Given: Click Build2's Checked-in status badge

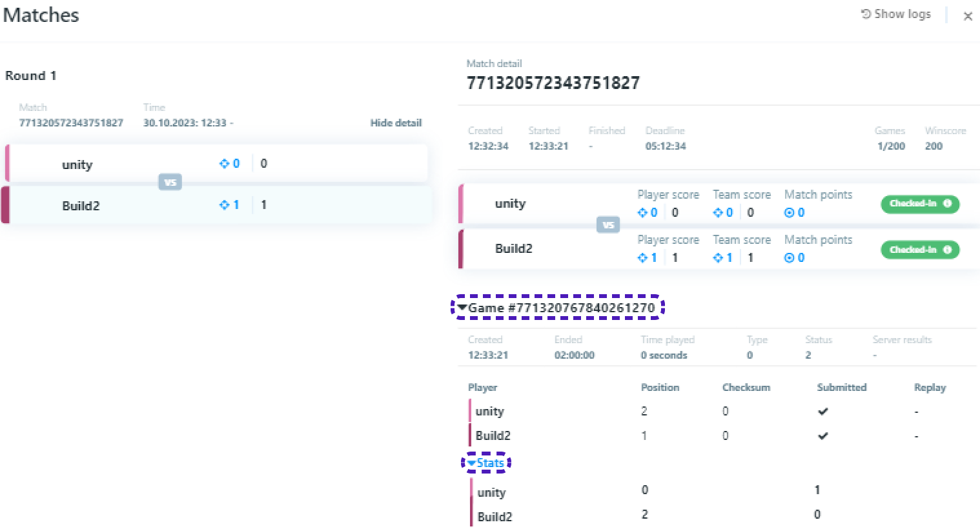Looking at the screenshot, I should pos(913,250).
